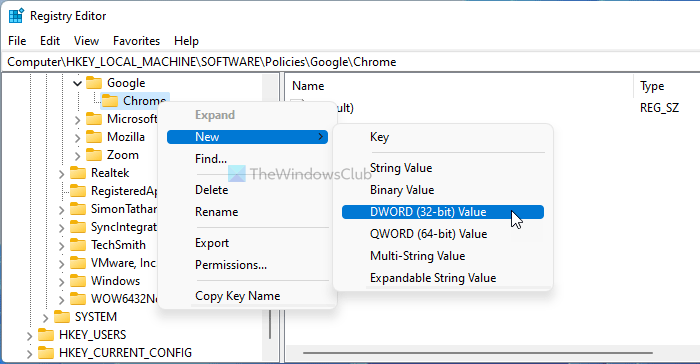700x364 pixels.
Task: Click the Zoom folder icon
Action: point(94,155)
